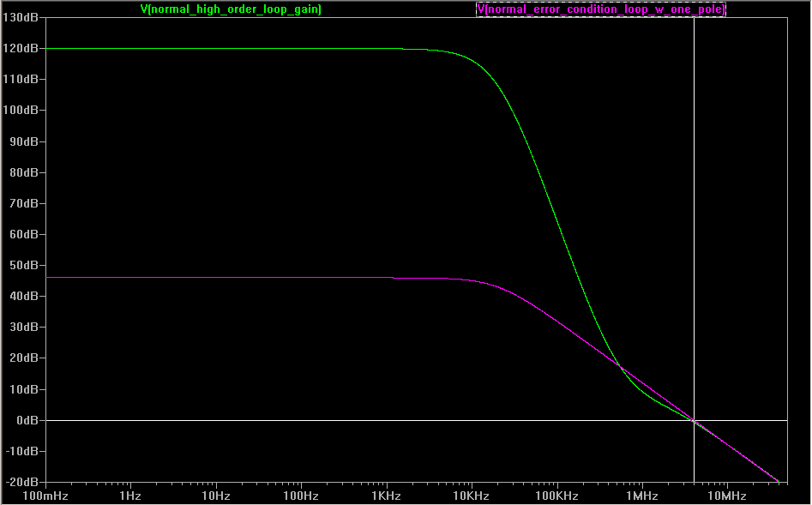Screen dimensions: 812x505
Task: Click the 90dB vertical axis label
Action: click(x=24, y=141)
